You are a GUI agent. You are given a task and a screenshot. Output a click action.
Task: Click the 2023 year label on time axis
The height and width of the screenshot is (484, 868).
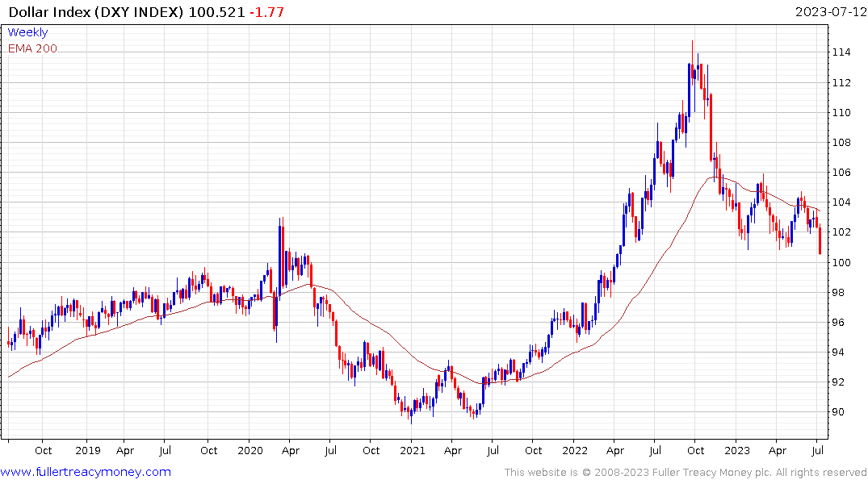(737, 451)
